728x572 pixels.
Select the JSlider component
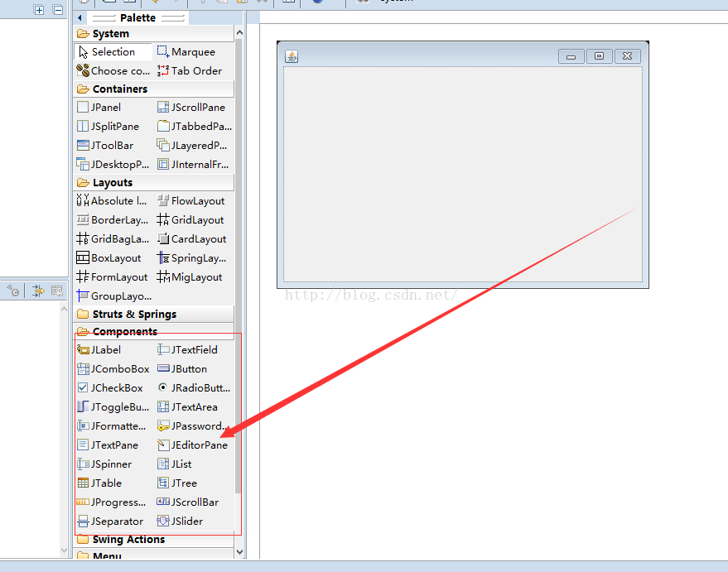[181, 521]
